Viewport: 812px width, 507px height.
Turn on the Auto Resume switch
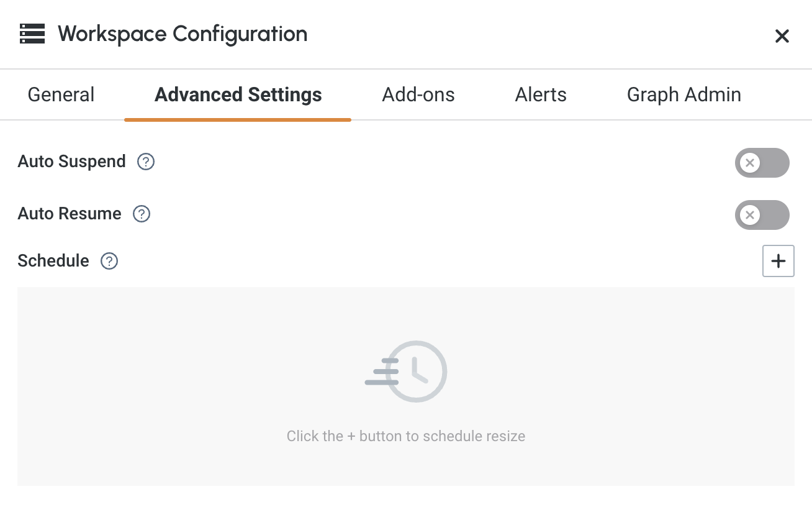pyautogui.click(x=762, y=215)
